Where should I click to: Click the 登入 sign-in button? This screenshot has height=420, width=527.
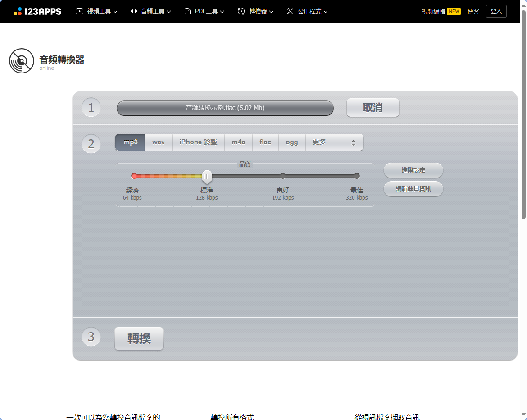pyautogui.click(x=496, y=11)
